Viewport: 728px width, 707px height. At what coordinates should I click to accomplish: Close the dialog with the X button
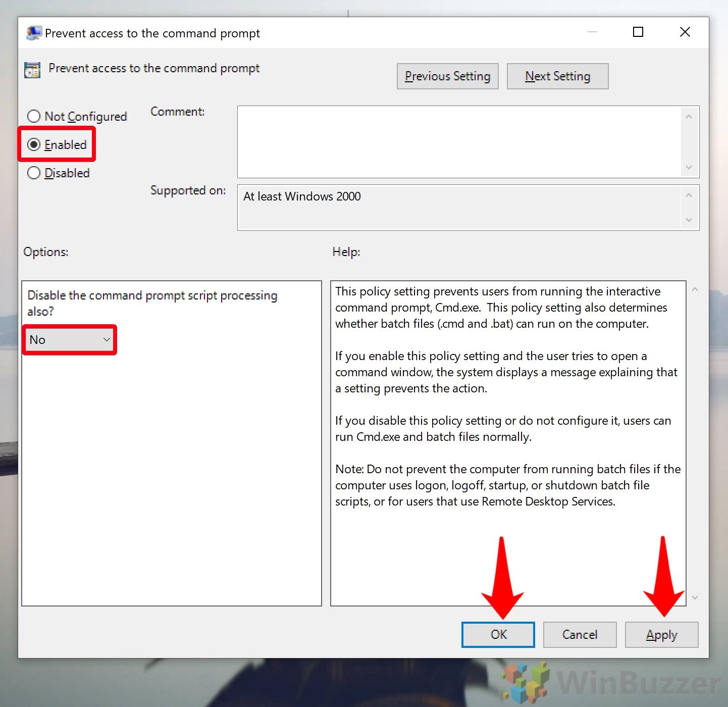[685, 32]
